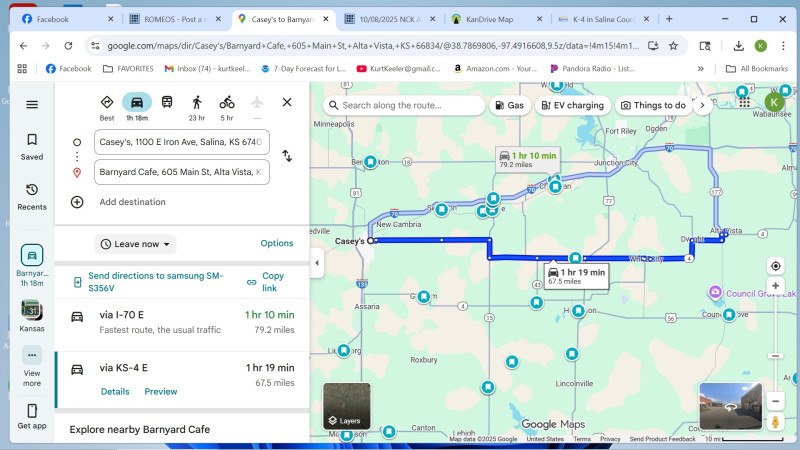Viewport: 800px width, 450px height.
Task: Open Gmail Inbox bookmark
Action: pos(207,68)
